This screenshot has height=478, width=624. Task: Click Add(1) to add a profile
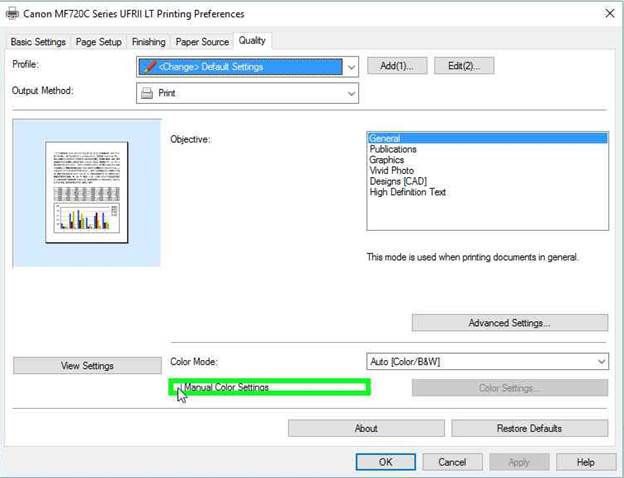point(397,66)
